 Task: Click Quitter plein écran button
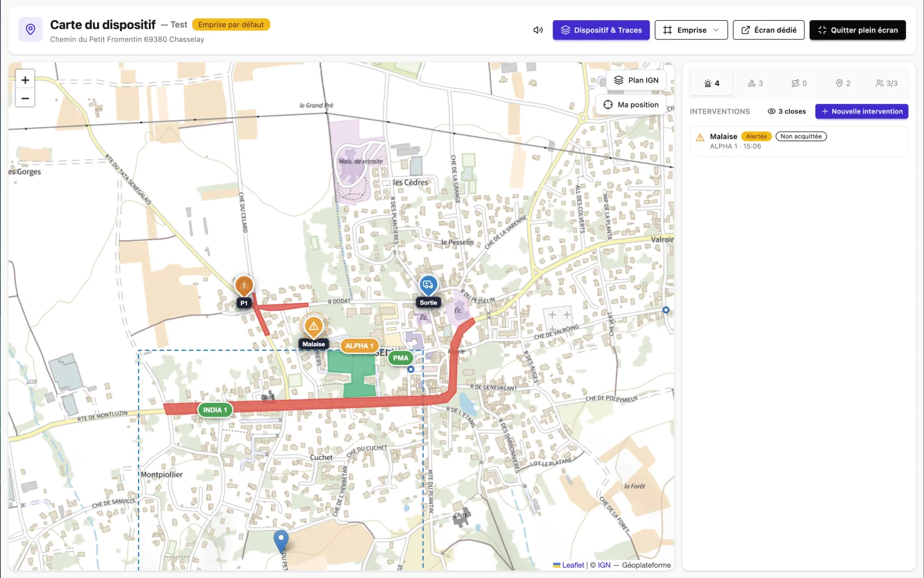tap(858, 30)
